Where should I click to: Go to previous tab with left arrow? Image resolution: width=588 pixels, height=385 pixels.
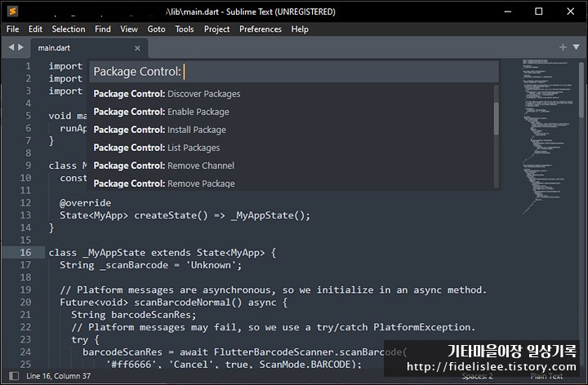[x=11, y=47]
